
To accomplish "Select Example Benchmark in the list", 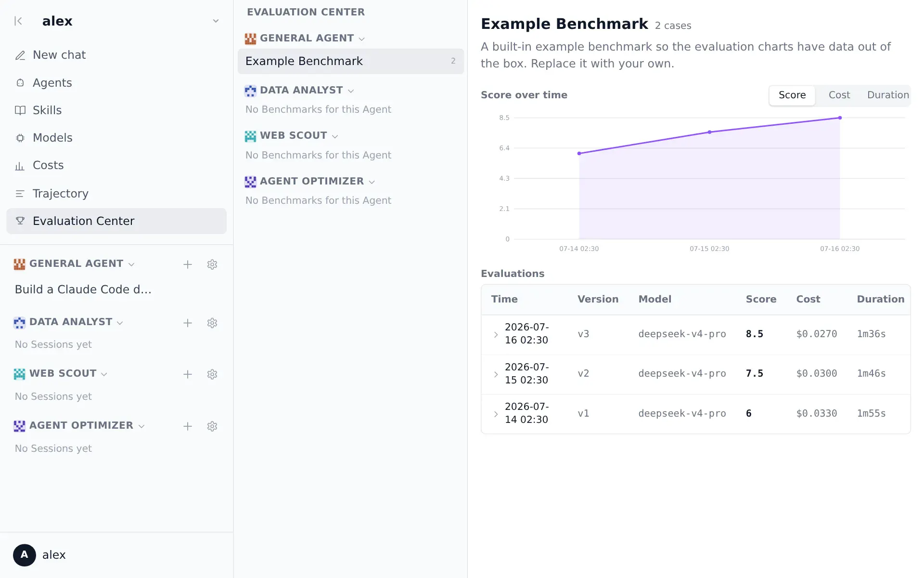I will pyautogui.click(x=351, y=61).
